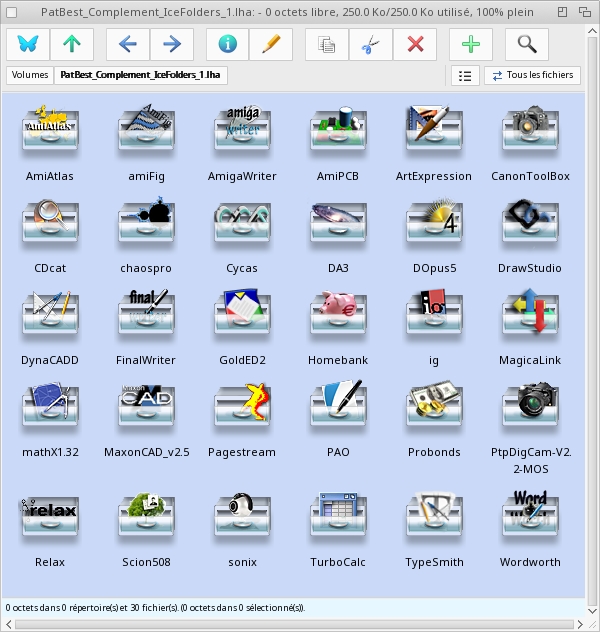The image size is (600, 632).
Task: Select the TurboCalc folder icon
Action: [x=338, y=519]
